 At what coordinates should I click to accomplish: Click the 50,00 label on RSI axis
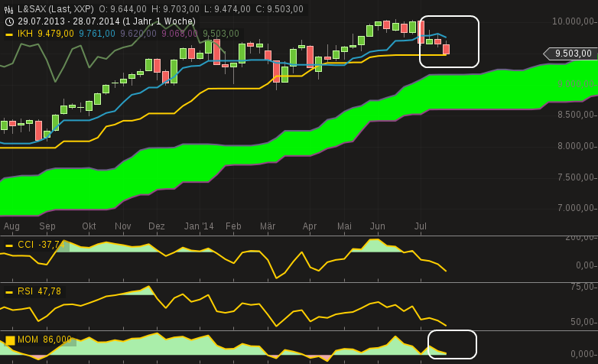tap(584, 322)
